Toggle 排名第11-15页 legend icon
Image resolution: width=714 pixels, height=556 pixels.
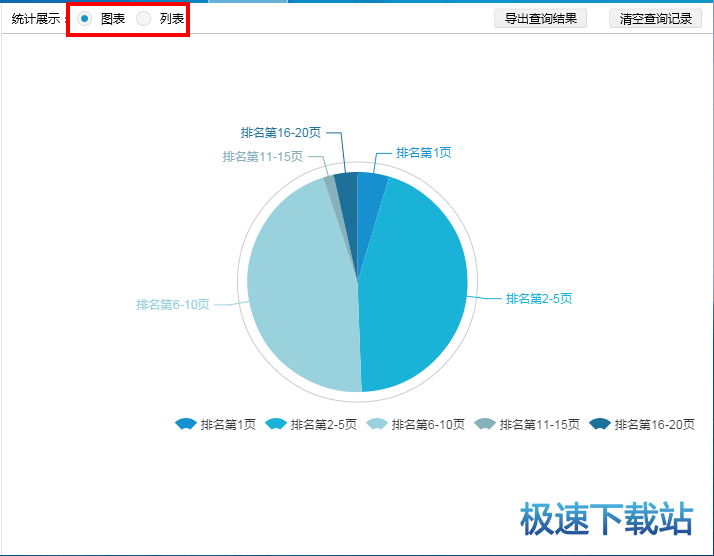[x=484, y=424]
